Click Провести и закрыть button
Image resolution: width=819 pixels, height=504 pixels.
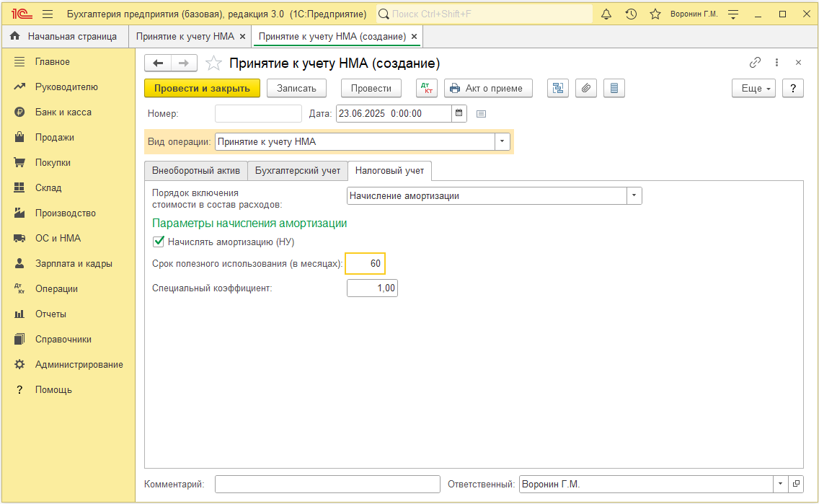pyautogui.click(x=202, y=88)
